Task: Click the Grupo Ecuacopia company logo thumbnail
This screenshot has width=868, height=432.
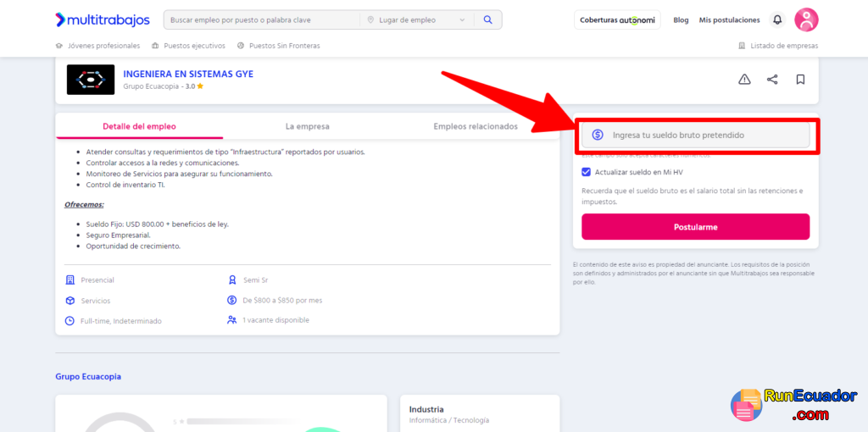Action: 91,80
